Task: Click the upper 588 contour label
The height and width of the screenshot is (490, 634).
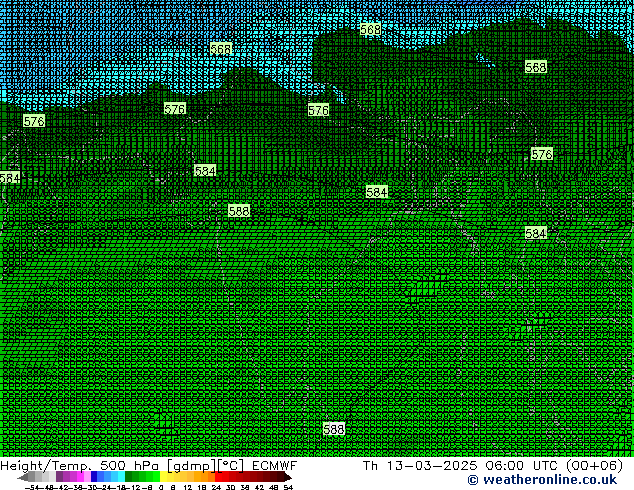Action: 239,211
